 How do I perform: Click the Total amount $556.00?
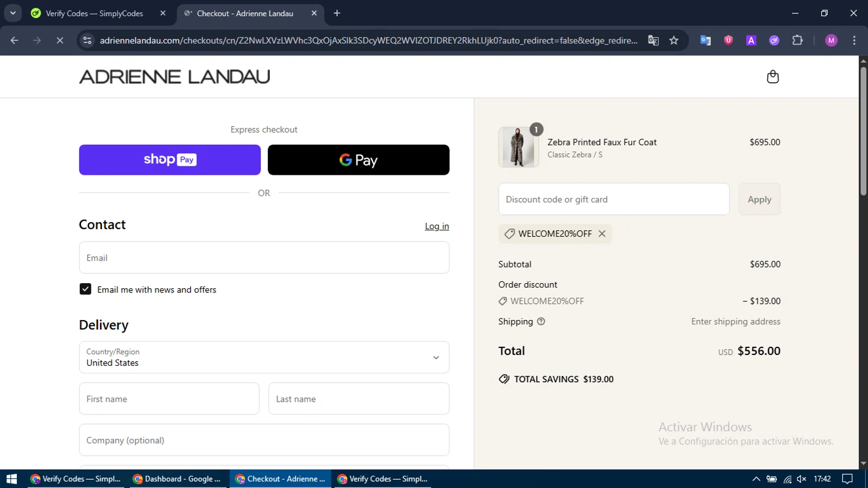(x=759, y=351)
